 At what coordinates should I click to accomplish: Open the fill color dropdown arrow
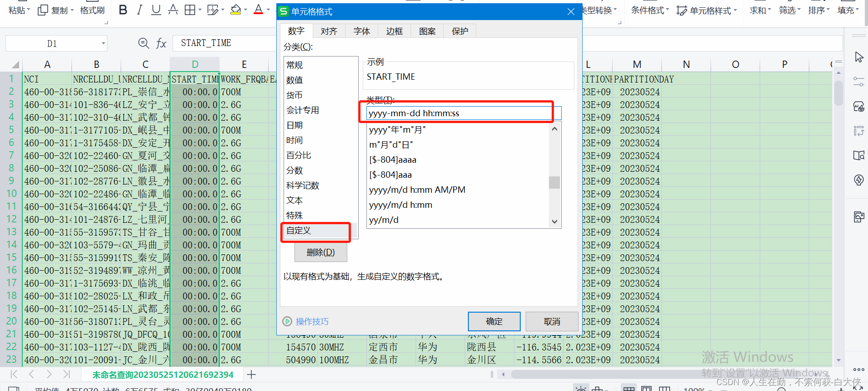coord(246,10)
